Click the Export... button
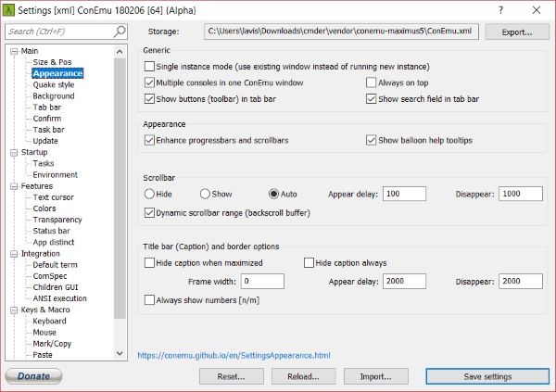This screenshot has height=392, width=556. coord(517,32)
